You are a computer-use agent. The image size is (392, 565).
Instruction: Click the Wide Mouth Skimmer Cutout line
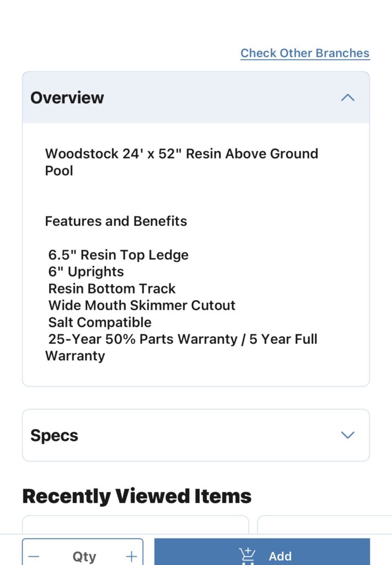click(142, 305)
